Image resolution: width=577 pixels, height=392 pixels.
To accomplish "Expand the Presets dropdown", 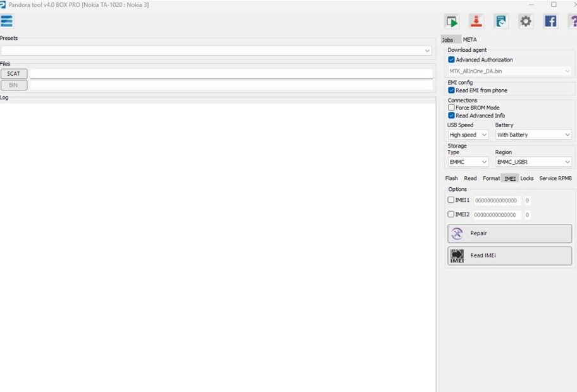I will pos(216,51).
